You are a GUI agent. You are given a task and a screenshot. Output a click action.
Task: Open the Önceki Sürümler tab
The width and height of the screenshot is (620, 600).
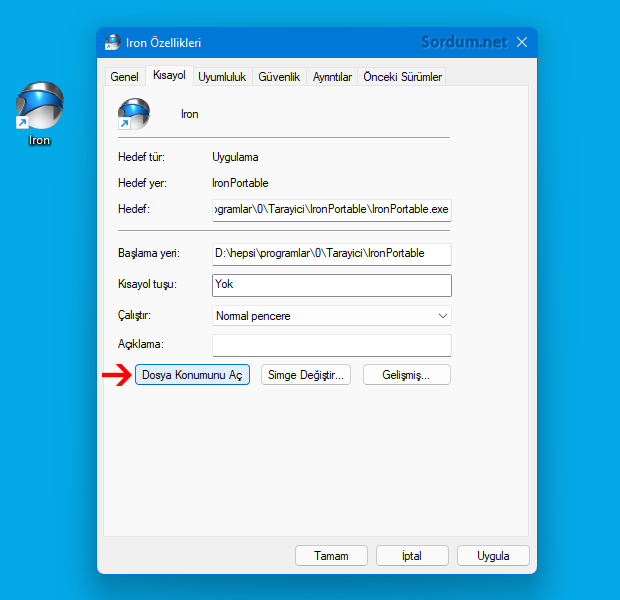403,77
